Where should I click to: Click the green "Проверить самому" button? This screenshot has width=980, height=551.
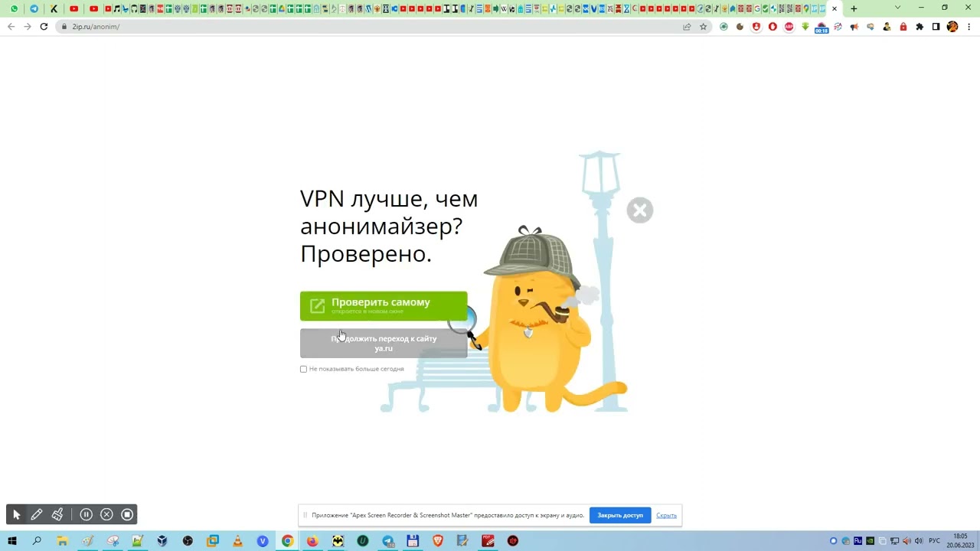click(x=384, y=306)
